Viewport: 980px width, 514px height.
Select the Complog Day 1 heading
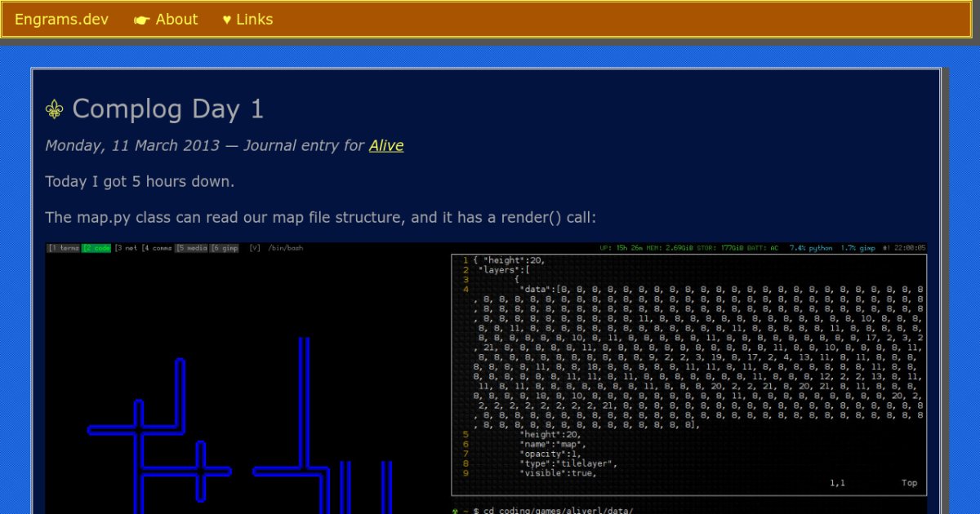pos(167,109)
